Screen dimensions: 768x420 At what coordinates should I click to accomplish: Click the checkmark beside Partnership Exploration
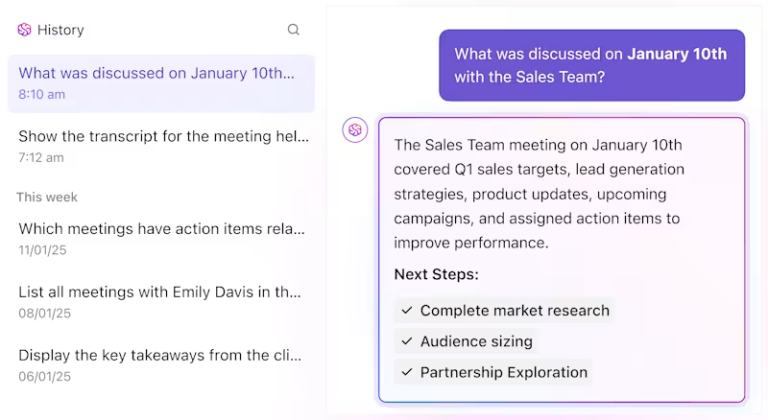[x=407, y=373]
